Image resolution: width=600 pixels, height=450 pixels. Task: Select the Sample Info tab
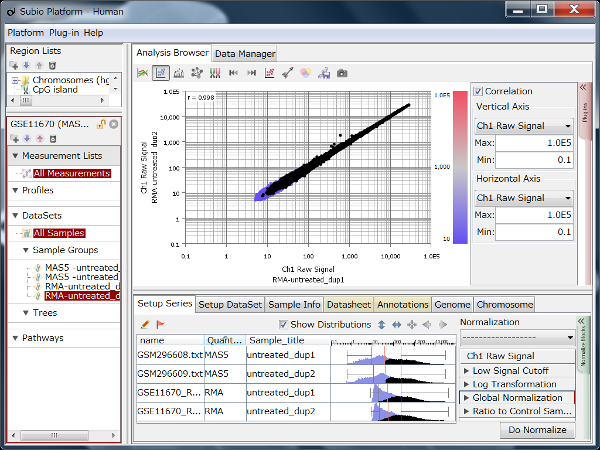point(294,304)
